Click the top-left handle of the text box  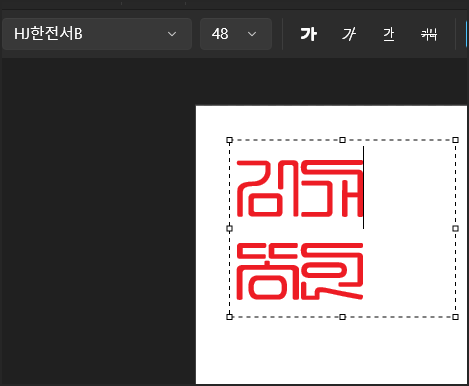click(229, 140)
